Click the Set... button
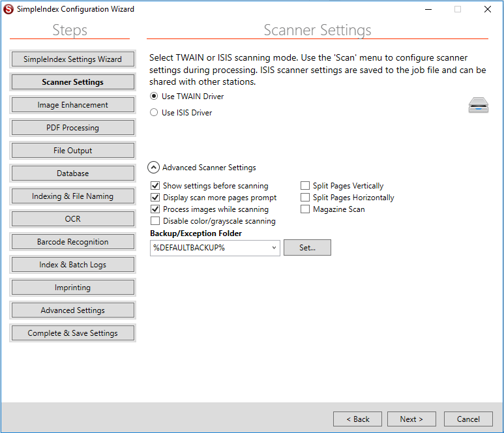The height and width of the screenshot is (433, 504). point(307,248)
